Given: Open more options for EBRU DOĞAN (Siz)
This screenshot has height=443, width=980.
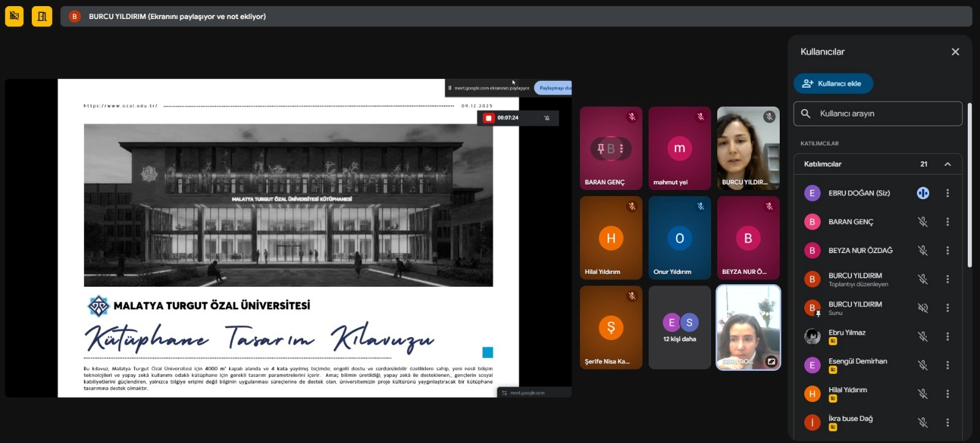Looking at the screenshot, I should point(948,193).
